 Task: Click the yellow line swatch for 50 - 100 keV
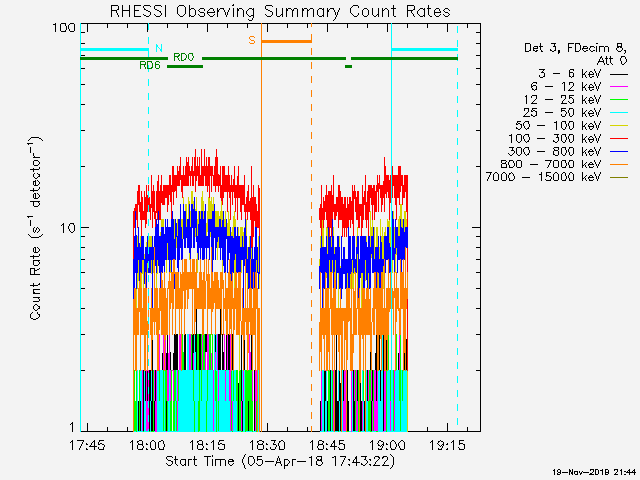coord(619,126)
